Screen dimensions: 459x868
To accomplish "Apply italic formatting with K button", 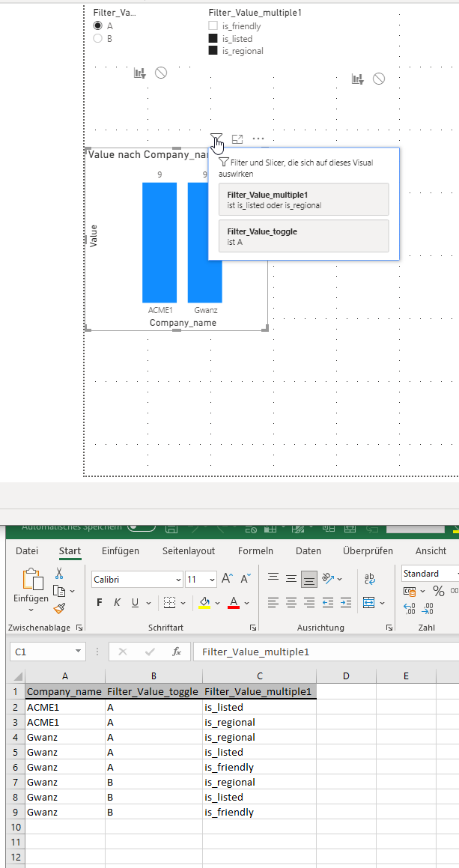I will (x=117, y=602).
